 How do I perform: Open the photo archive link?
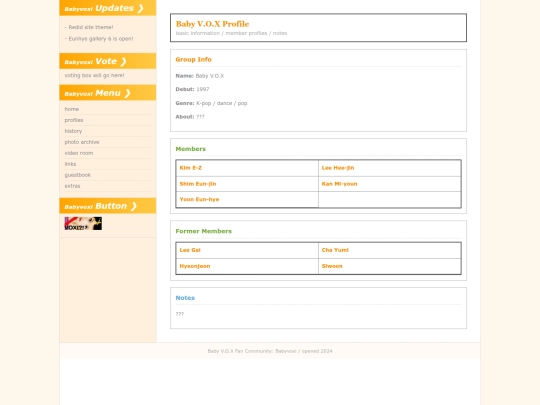[x=82, y=142]
